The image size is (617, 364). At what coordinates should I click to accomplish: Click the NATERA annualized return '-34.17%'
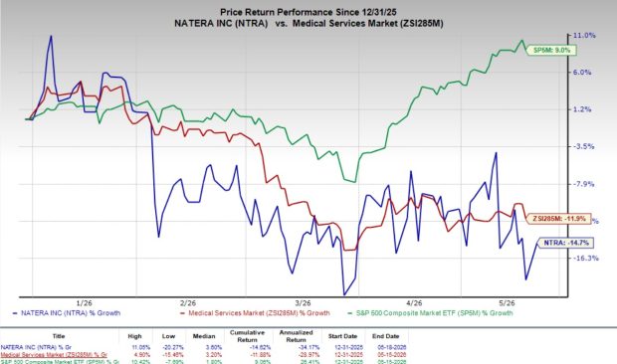click(x=308, y=348)
